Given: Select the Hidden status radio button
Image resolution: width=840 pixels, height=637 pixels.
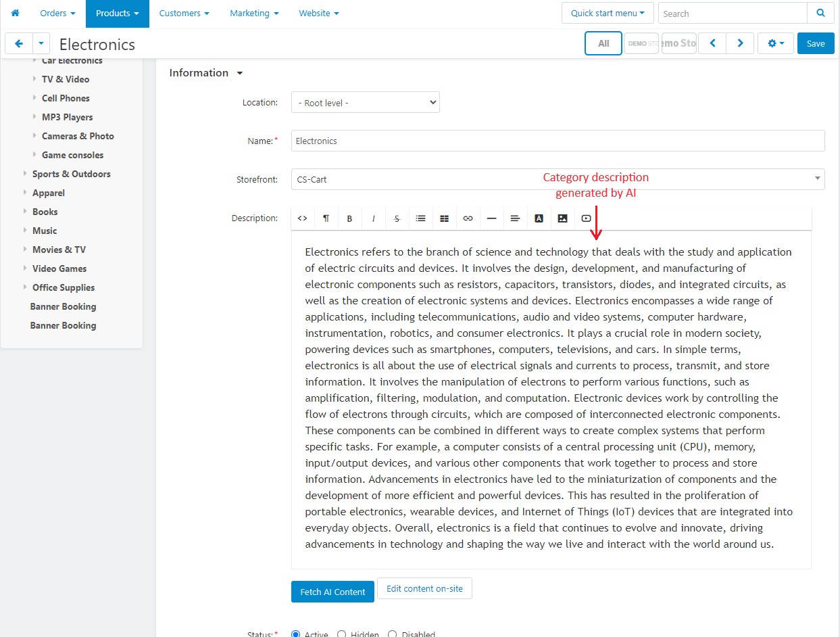Looking at the screenshot, I should coord(341,634).
